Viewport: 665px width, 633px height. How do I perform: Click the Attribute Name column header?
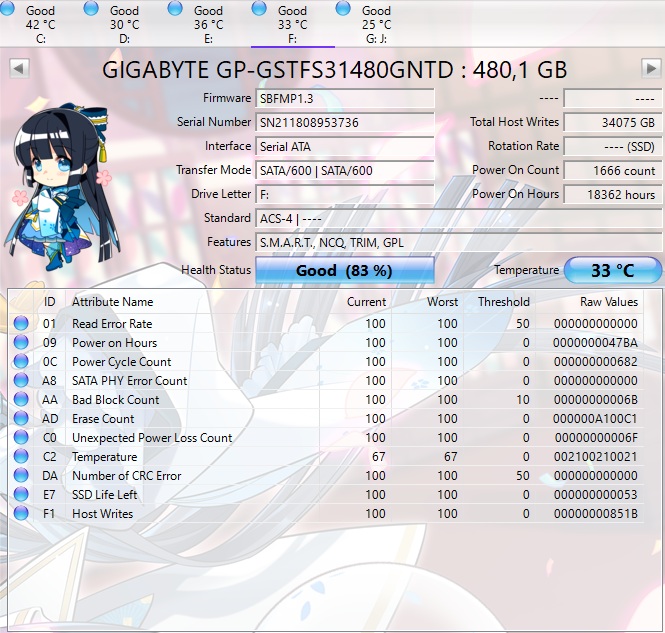(x=113, y=302)
